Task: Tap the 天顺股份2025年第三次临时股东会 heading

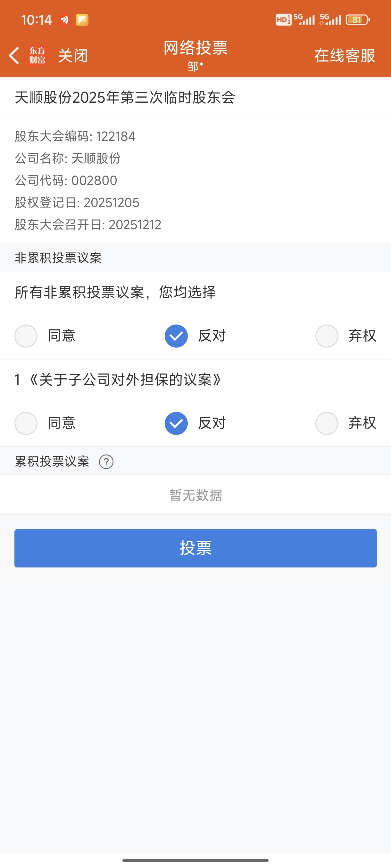Action: coord(125,98)
